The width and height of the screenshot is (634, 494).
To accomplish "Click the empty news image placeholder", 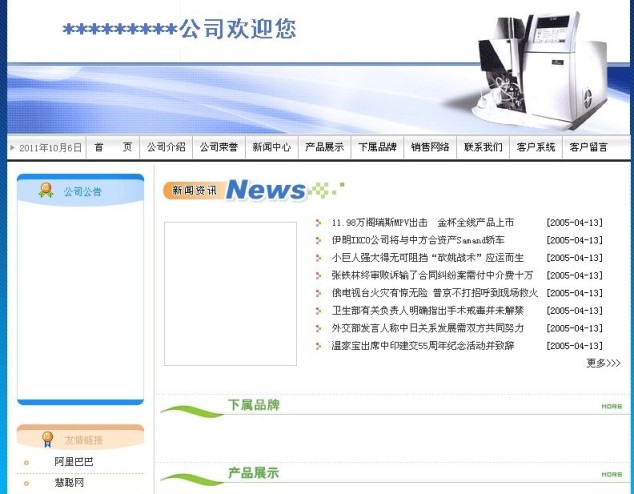I will click(x=230, y=293).
